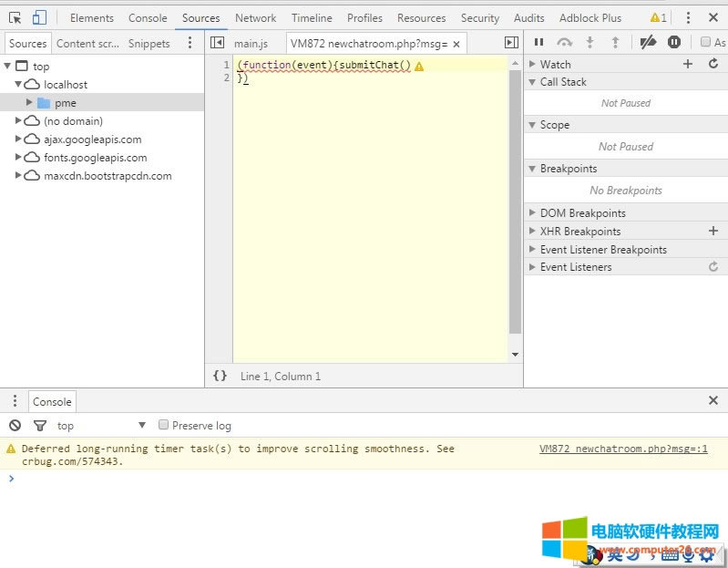Collapse the localhost tree node
This screenshot has width=728, height=568.
pyautogui.click(x=18, y=84)
